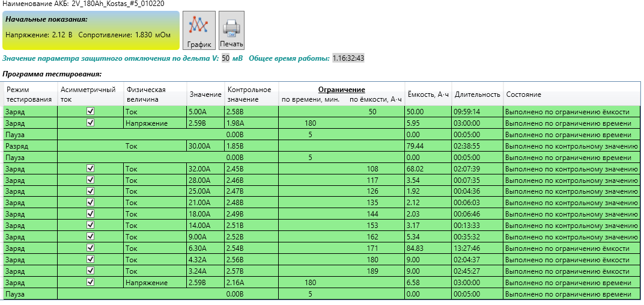Viewport: 644px width, 305px height.
Task: Click the 02:04:37 duration cell
Action: pos(478,260)
